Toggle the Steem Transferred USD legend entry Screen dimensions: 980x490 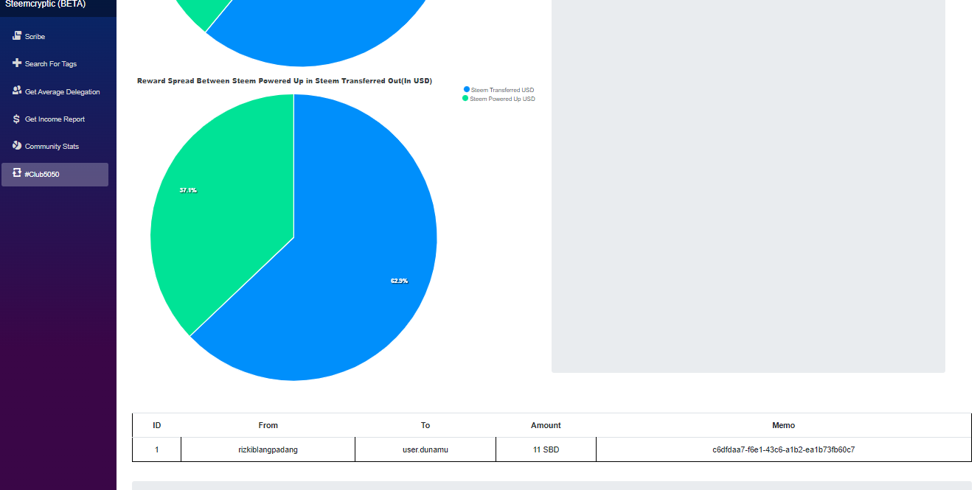click(499, 90)
